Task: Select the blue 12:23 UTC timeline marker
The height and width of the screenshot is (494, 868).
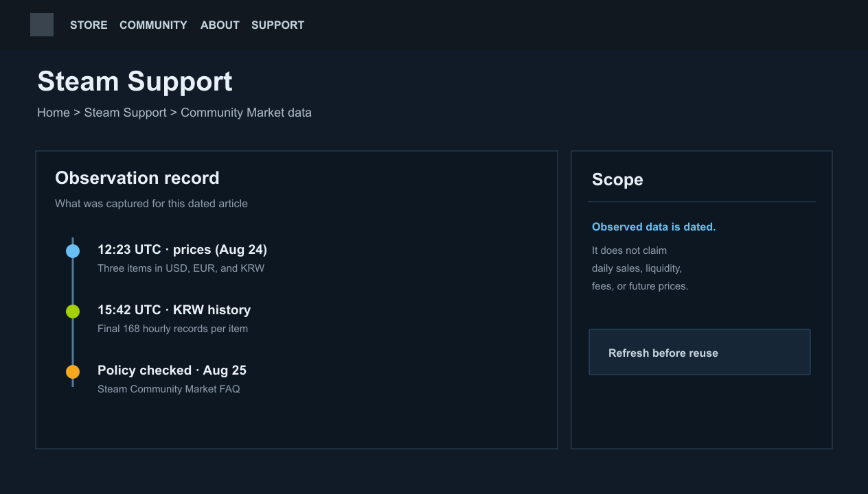Action: 73,251
